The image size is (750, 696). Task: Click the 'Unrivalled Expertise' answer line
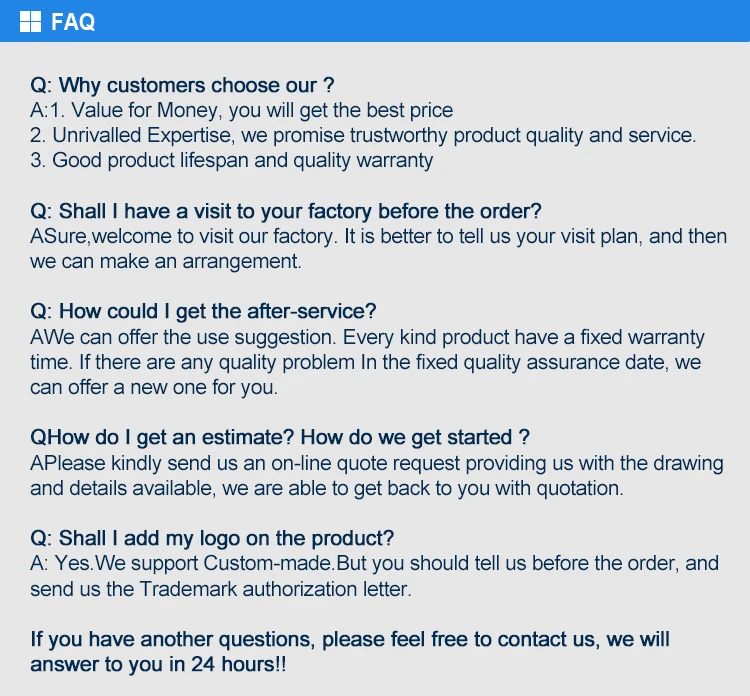363,135
